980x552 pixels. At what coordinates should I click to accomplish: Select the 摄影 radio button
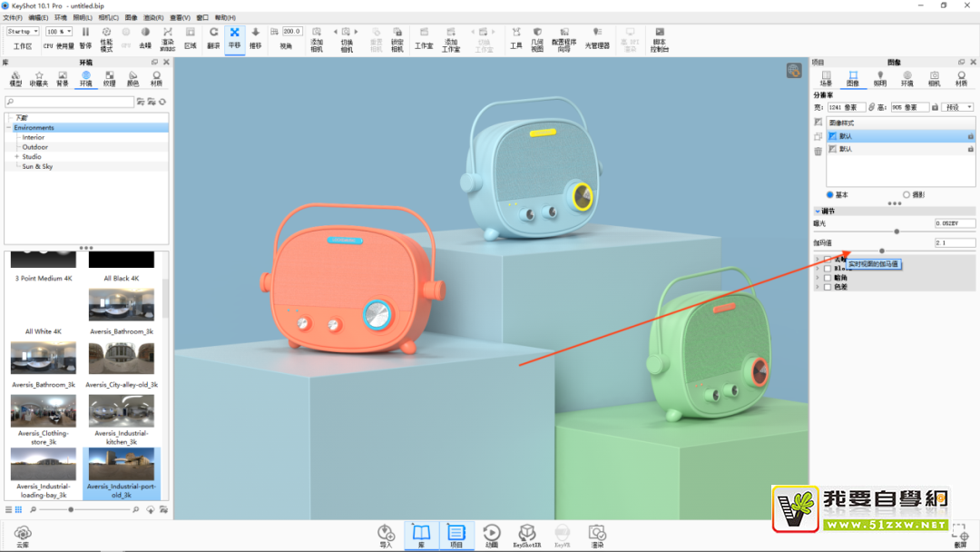906,195
